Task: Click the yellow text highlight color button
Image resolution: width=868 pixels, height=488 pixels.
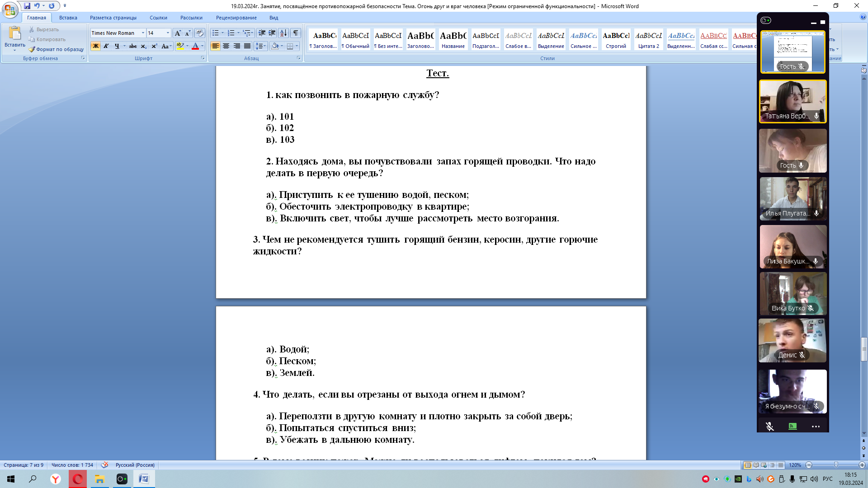Action: click(x=180, y=46)
